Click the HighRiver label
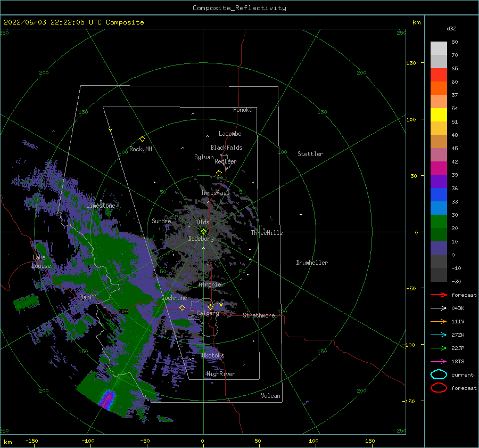 [221, 374]
